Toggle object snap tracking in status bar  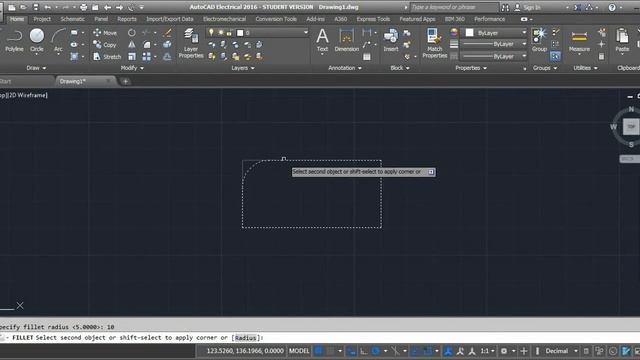tap(415, 351)
